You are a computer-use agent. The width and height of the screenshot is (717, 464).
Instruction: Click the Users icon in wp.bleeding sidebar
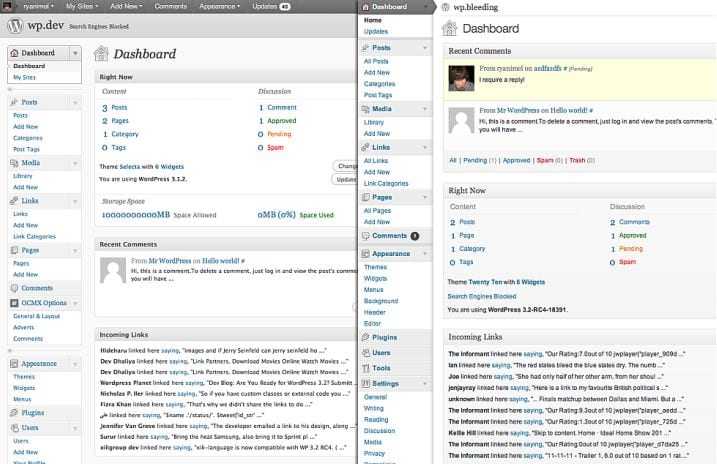(x=366, y=353)
